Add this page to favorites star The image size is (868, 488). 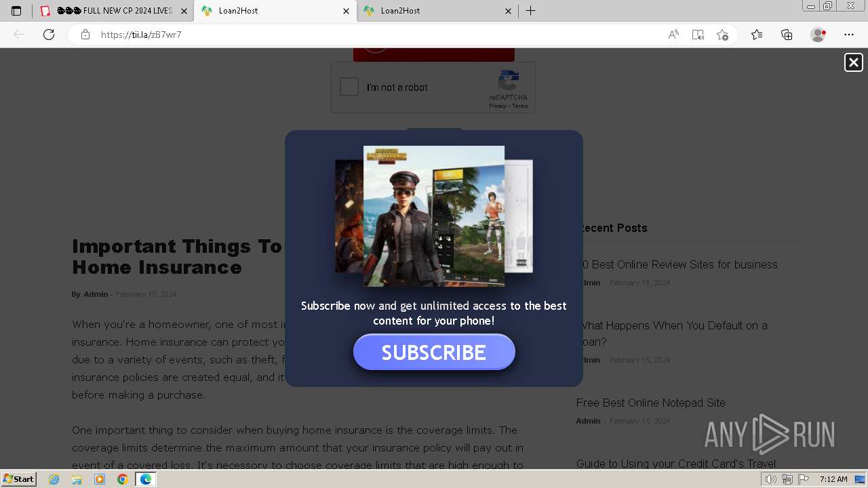722,35
